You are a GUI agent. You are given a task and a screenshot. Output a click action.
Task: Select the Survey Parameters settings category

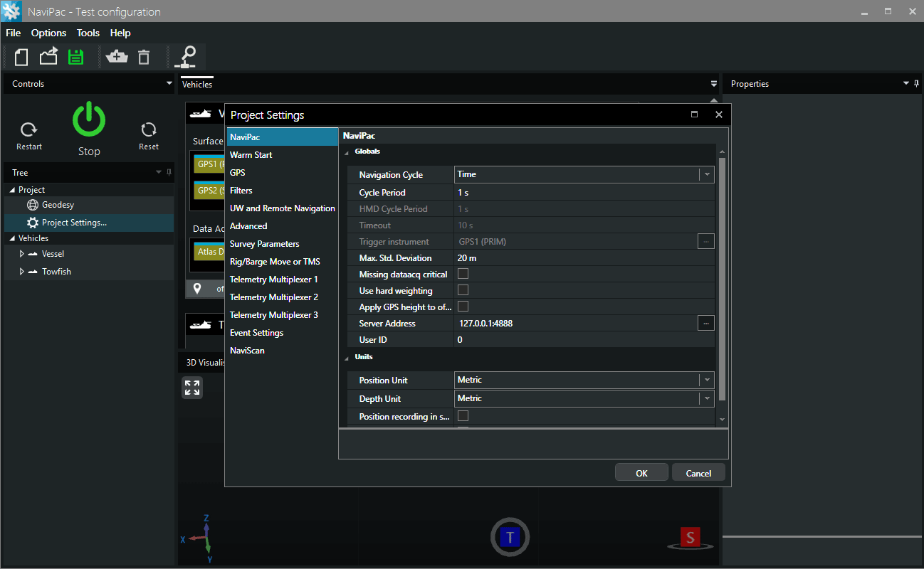264,244
